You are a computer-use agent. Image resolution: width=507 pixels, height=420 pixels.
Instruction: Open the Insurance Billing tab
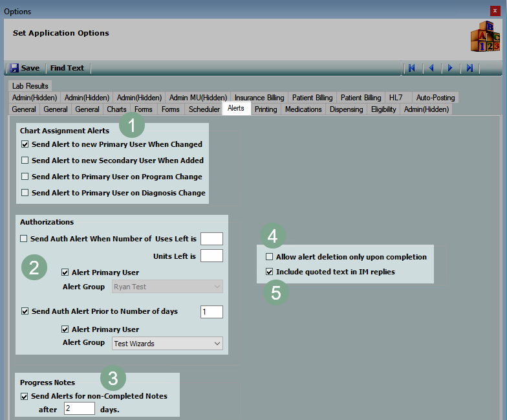pos(259,98)
